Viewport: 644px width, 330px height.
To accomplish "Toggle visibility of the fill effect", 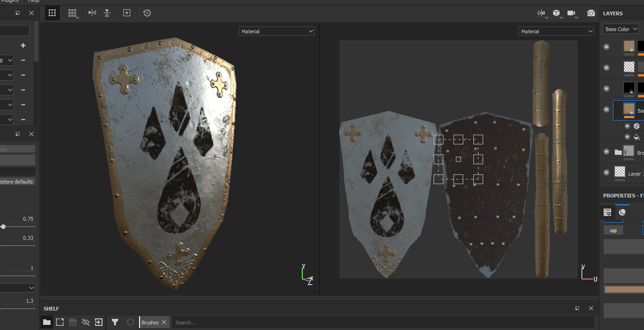I will (x=627, y=137).
